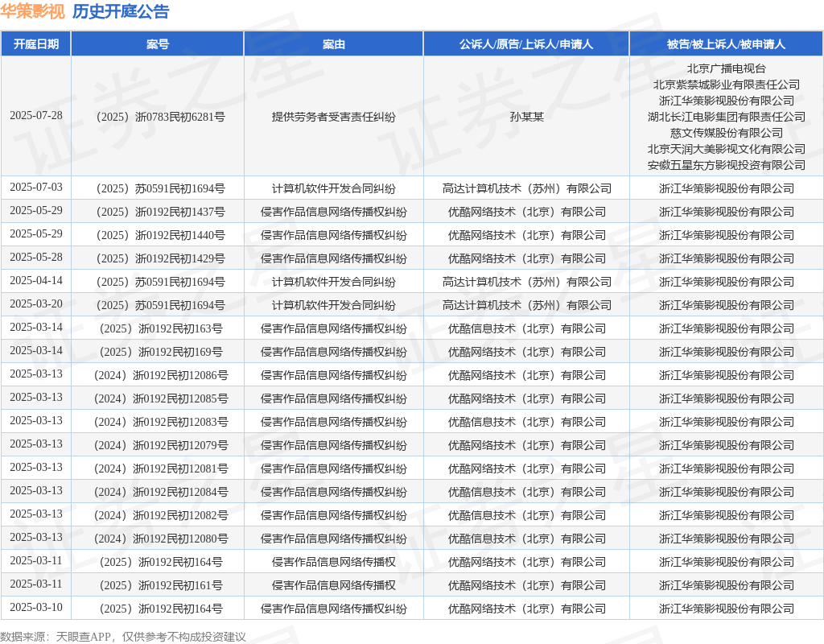Click defendant 北京广播电视台
Image resolution: width=824 pixels, height=644 pixels.
coord(727,68)
